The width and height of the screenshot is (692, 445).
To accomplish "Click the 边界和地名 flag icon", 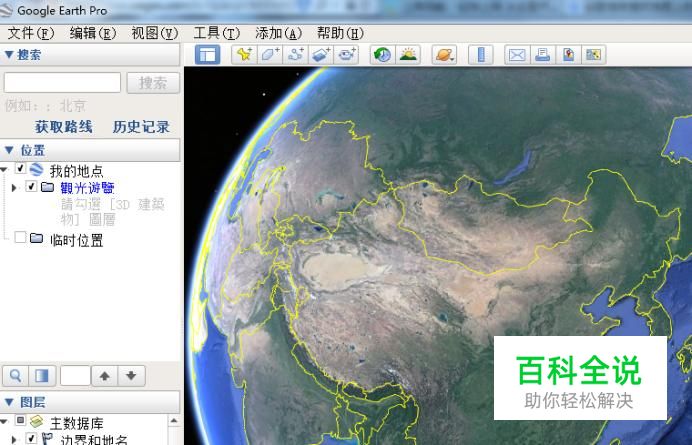I will [x=47, y=438].
